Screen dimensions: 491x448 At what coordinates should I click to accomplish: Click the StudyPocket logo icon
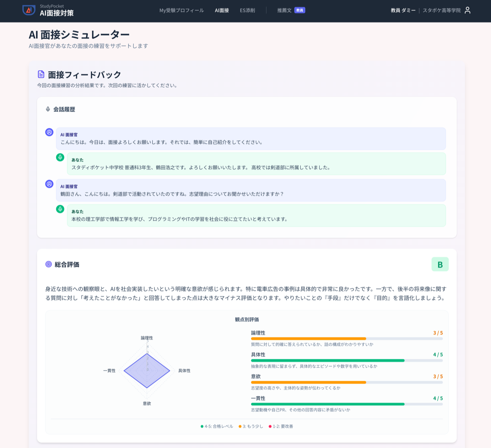click(x=28, y=11)
